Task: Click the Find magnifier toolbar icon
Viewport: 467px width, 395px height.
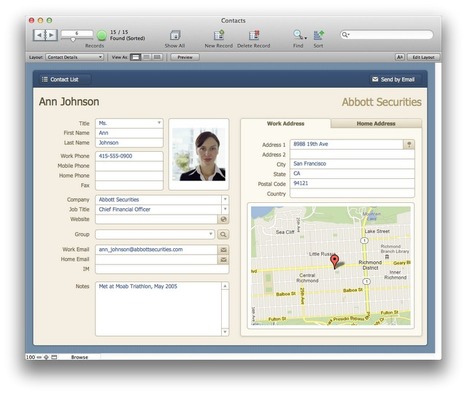Action: coord(297,34)
